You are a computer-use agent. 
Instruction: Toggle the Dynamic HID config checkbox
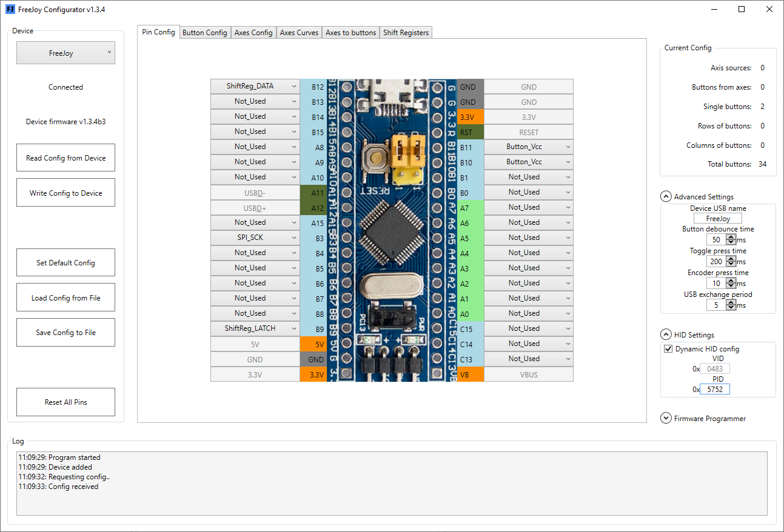pyautogui.click(x=668, y=349)
